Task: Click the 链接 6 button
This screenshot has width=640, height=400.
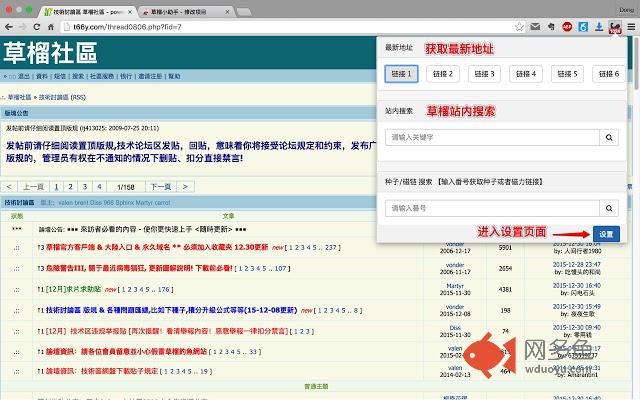Action: pyautogui.click(x=609, y=74)
